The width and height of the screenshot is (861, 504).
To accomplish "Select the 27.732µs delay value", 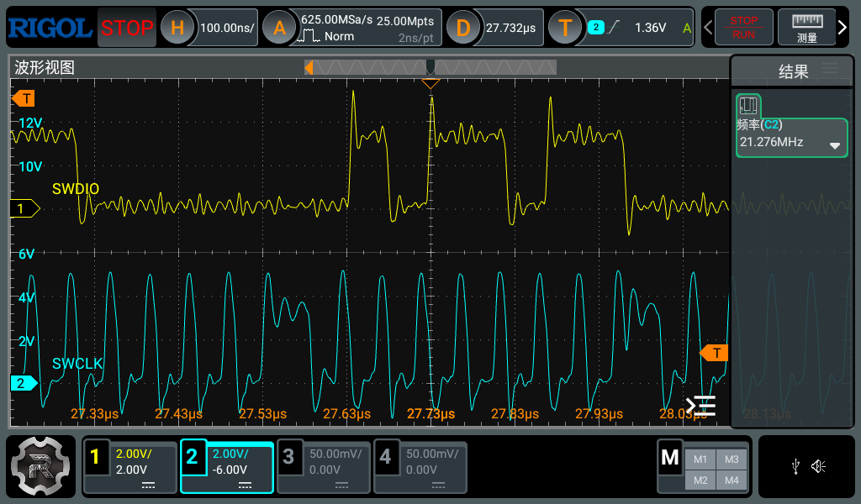I will 510,28.
